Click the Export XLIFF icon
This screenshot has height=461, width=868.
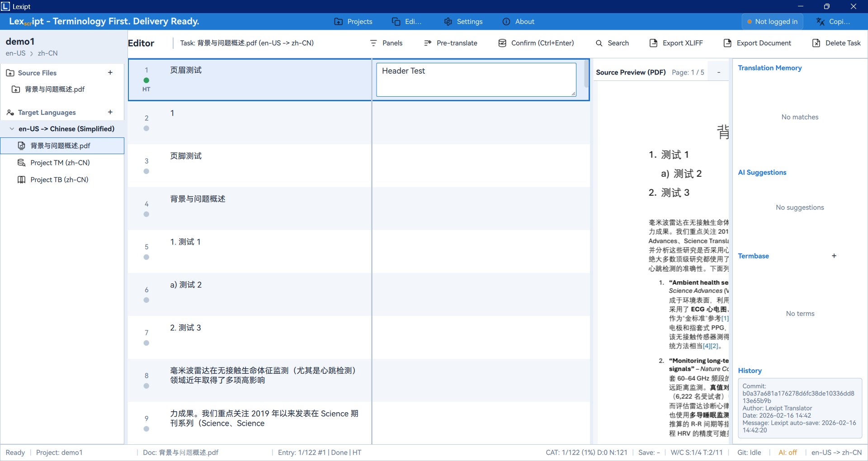tap(653, 43)
